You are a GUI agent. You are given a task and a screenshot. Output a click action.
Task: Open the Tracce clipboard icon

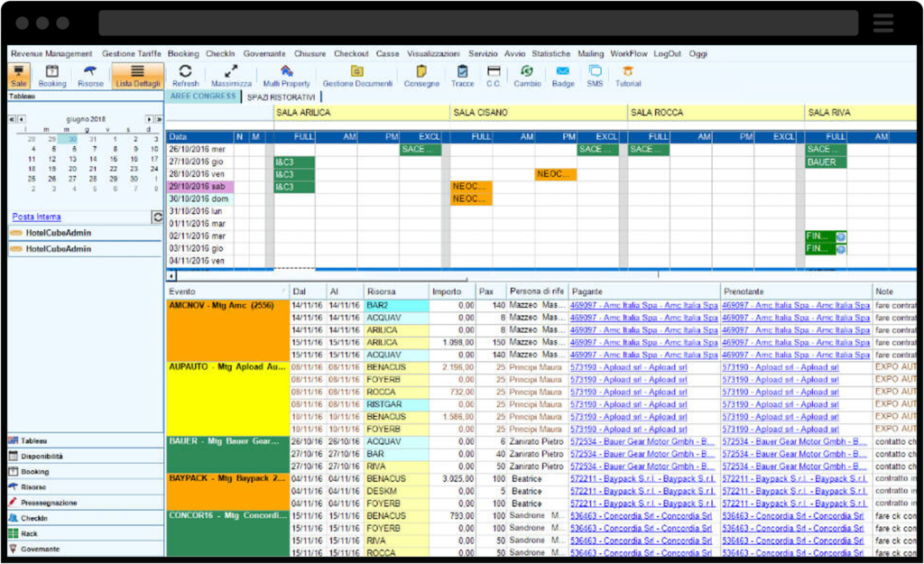463,76
